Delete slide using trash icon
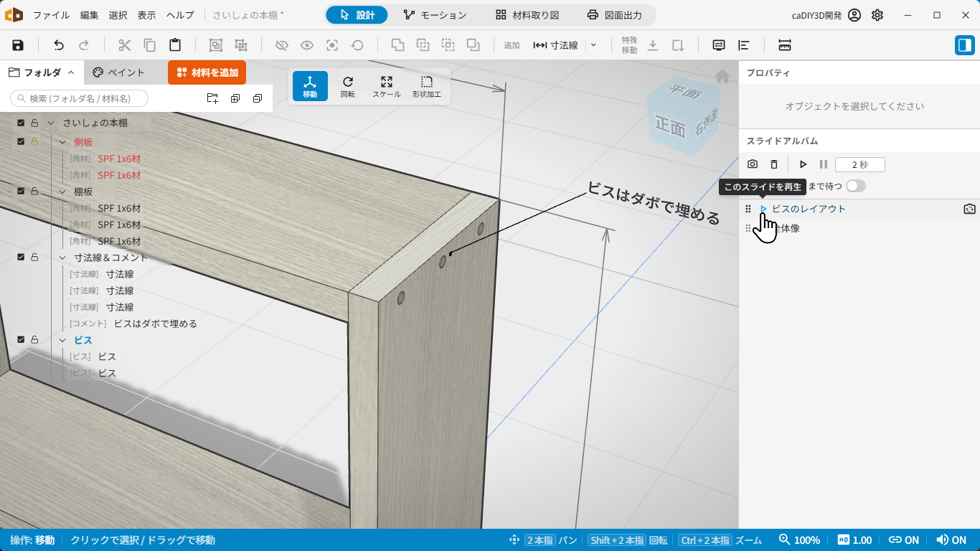This screenshot has height=551, width=980. click(774, 164)
